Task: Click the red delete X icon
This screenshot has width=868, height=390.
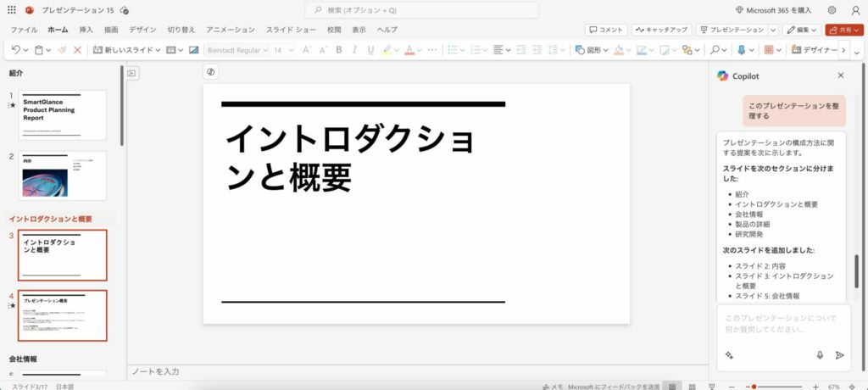Action: [x=77, y=50]
